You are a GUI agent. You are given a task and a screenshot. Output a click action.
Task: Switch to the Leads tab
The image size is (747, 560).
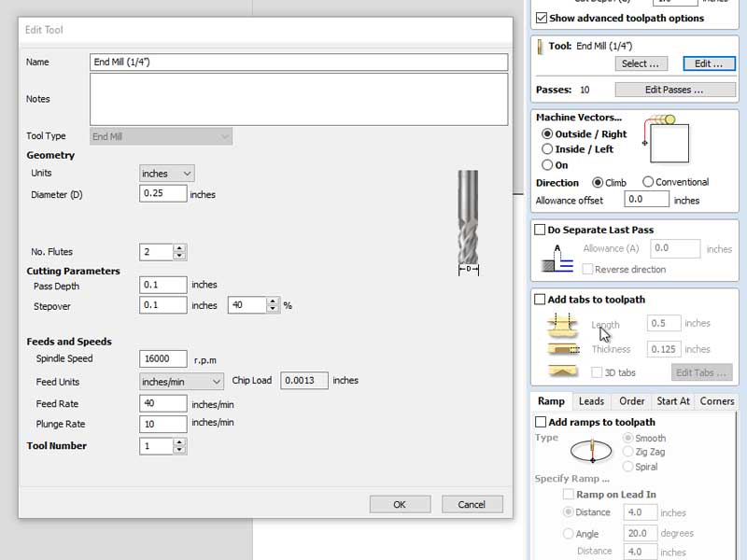coord(591,401)
